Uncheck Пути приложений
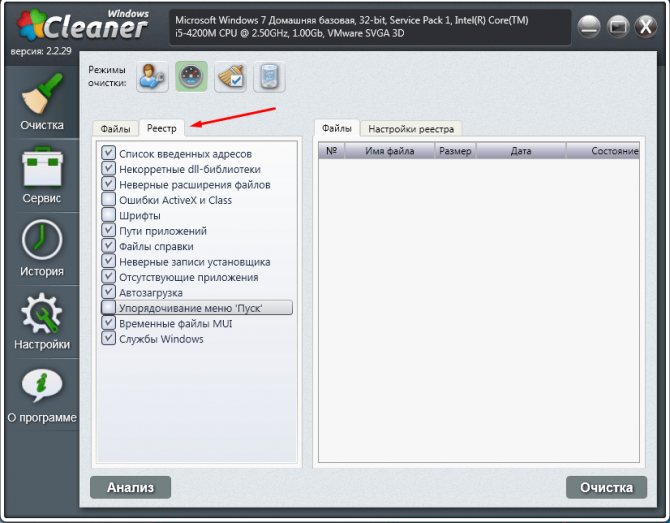Image resolution: width=670 pixels, height=523 pixels. 109,230
